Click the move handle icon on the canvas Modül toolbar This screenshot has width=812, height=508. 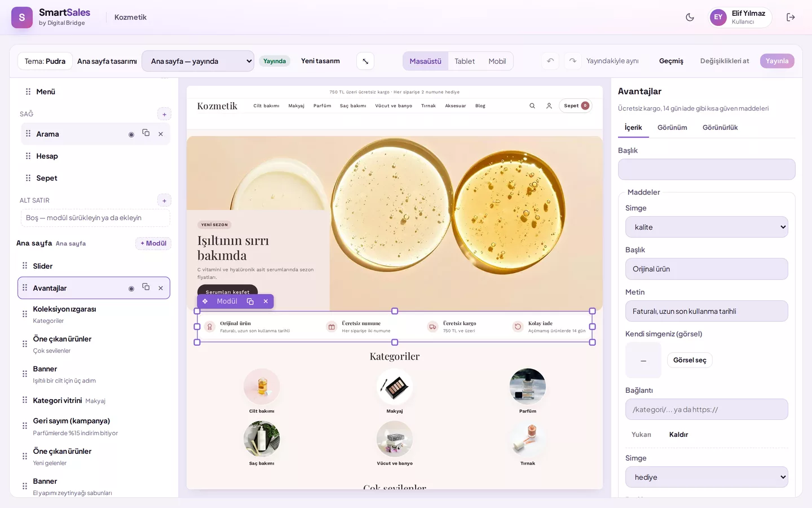(205, 301)
